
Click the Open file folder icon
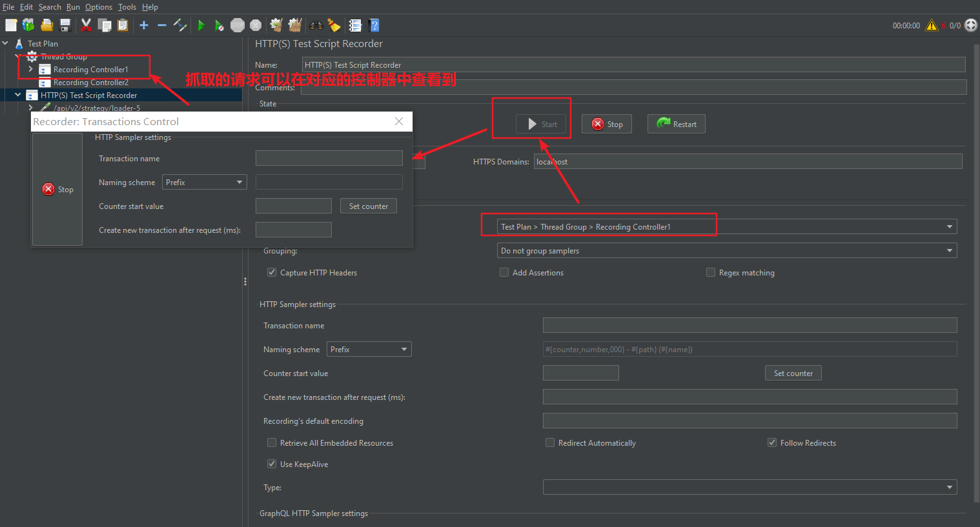click(x=46, y=25)
